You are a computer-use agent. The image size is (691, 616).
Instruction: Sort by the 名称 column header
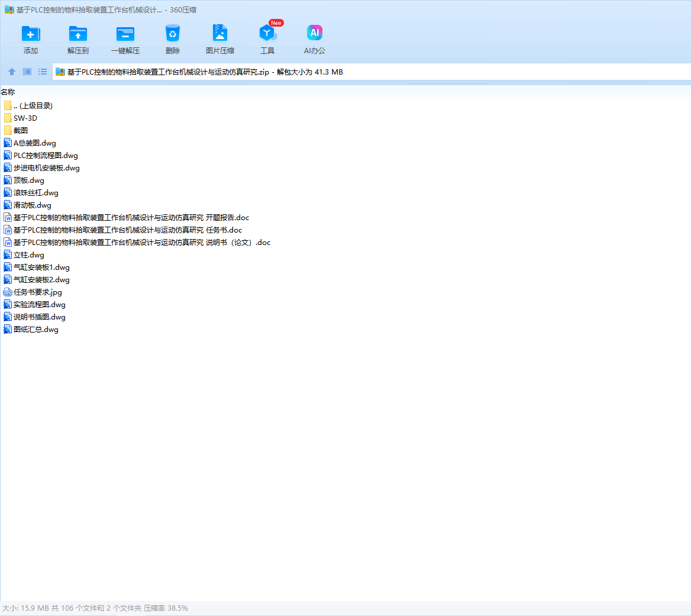click(x=8, y=92)
